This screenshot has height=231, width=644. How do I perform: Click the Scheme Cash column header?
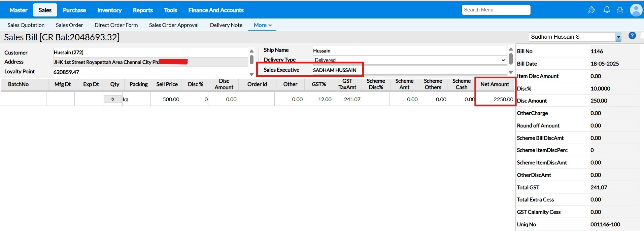pos(462,84)
